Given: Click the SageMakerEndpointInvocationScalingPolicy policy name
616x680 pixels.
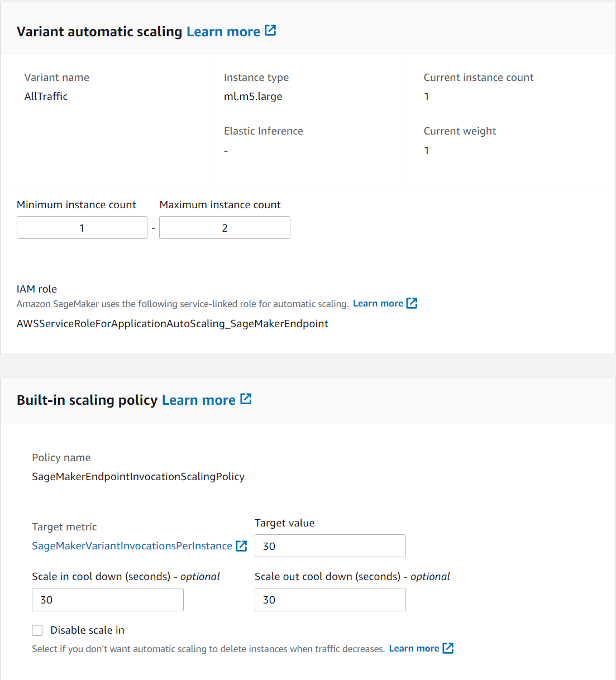Looking at the screenshot, I should coord(138,476).
